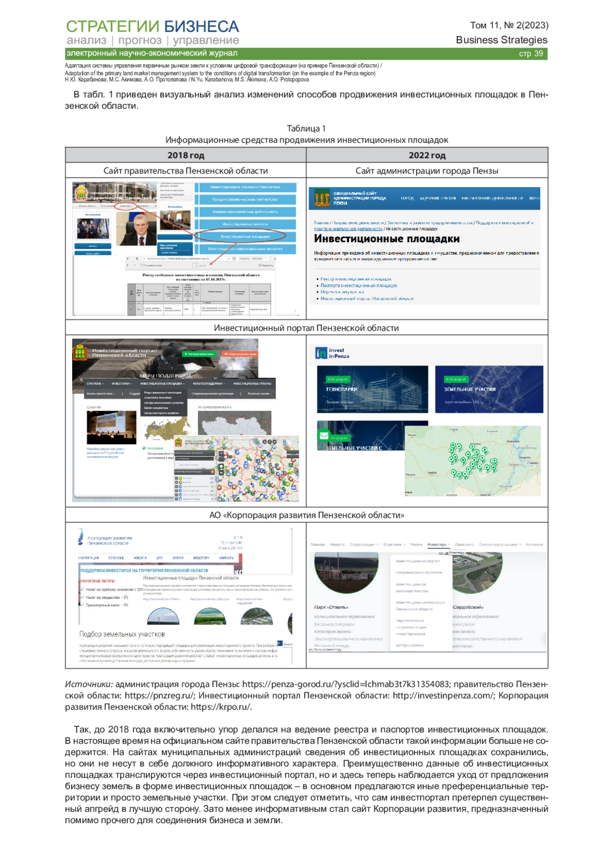Open the О корпорации dropdown
This screenshot has width=614, height=868.
364,545
